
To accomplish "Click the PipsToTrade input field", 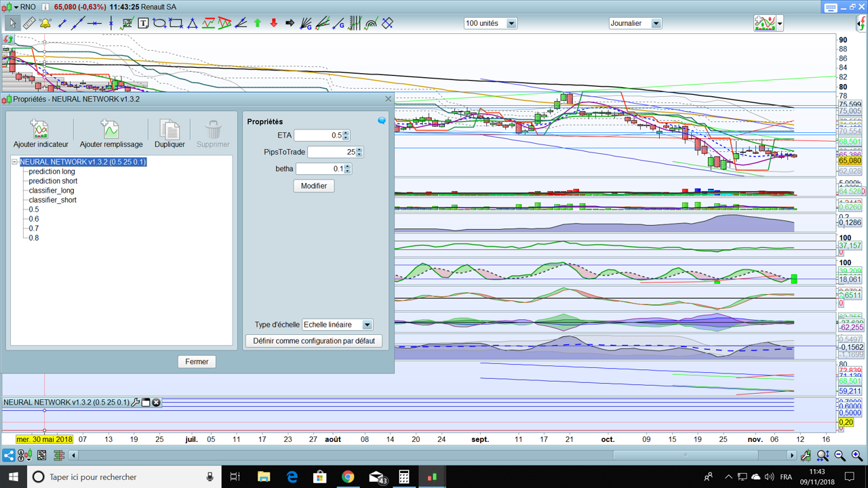I will click(332, 152).
